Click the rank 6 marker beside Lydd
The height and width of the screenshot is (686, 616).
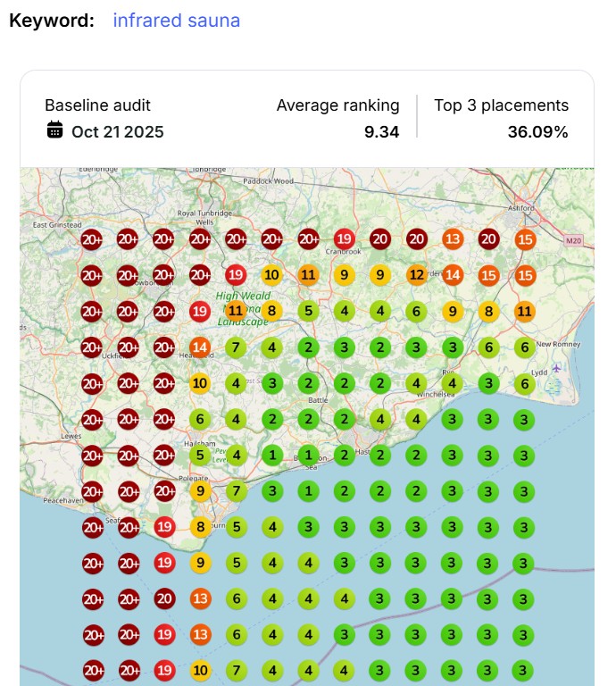(525, 383)
